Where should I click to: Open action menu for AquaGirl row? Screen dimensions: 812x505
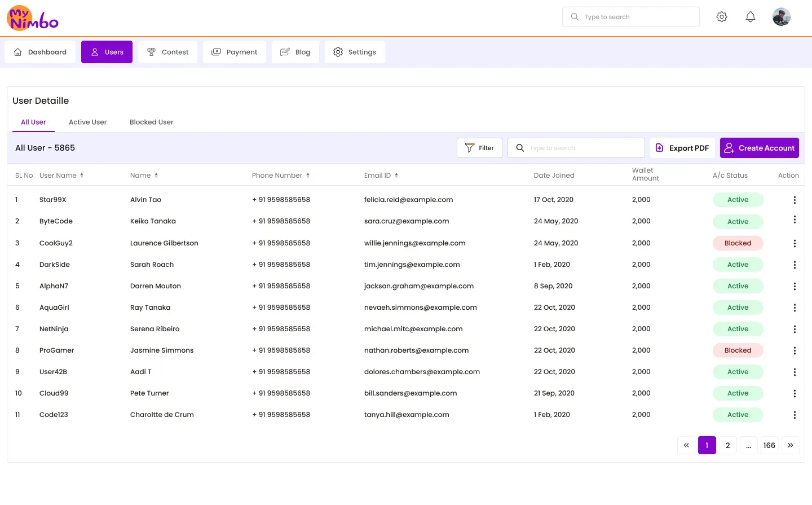pos(795,308)
